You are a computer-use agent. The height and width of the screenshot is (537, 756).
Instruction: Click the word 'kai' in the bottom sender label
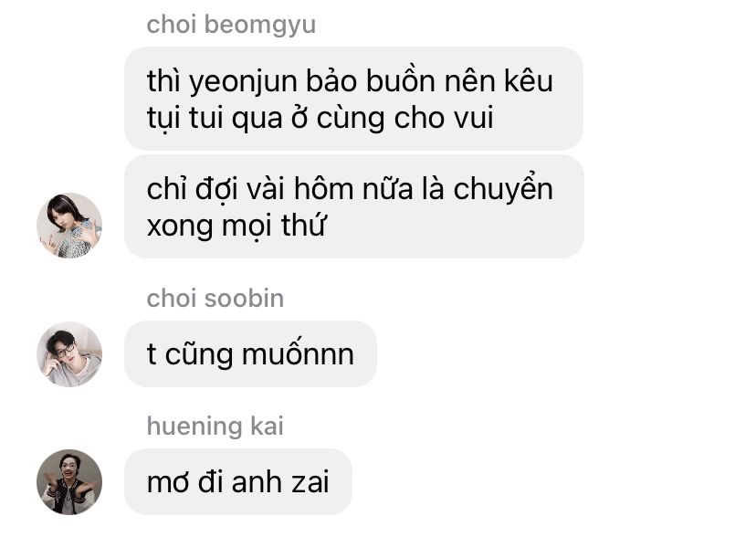point(267,426)
